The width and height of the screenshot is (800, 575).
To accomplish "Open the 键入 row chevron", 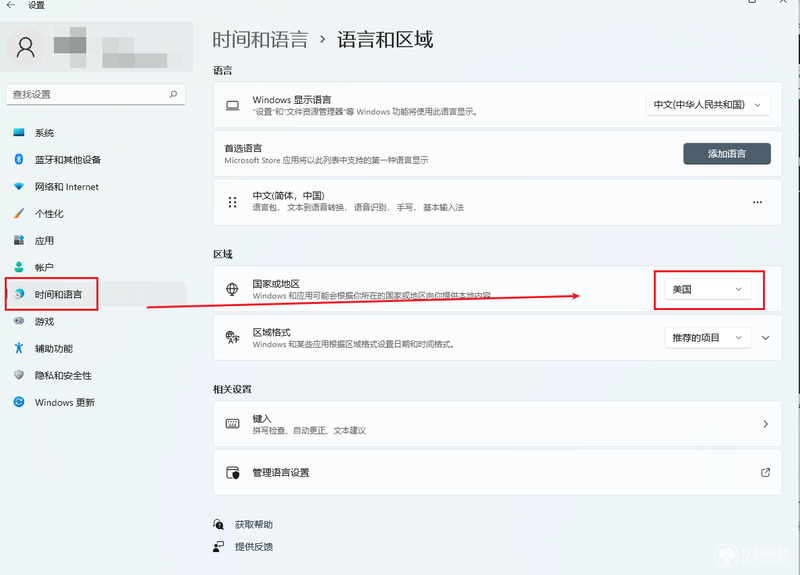I will point(765,424).
